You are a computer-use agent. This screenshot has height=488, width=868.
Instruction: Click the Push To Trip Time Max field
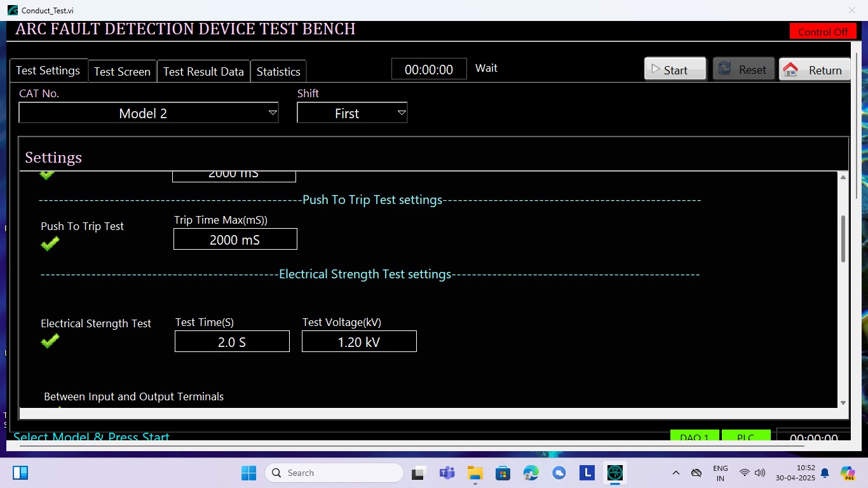point(235,240)
